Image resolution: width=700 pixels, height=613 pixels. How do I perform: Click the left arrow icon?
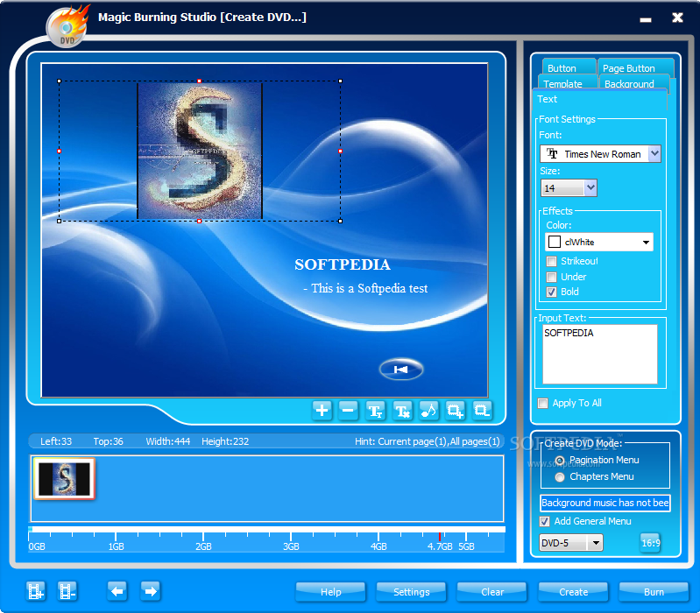117,591
